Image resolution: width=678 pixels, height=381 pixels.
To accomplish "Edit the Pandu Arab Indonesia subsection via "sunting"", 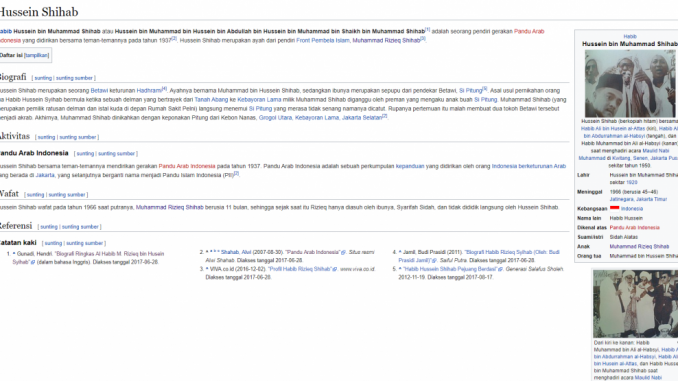I will [x=85, y=154].
